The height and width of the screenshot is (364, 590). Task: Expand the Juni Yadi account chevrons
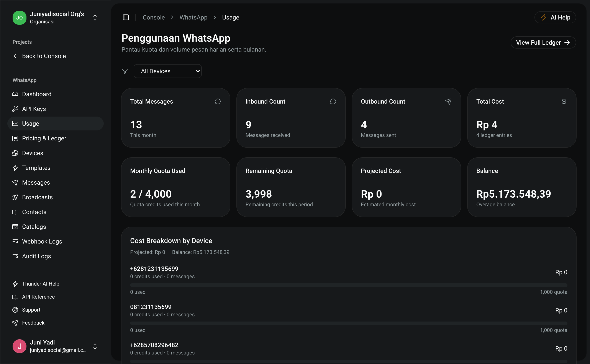(95, 346)
